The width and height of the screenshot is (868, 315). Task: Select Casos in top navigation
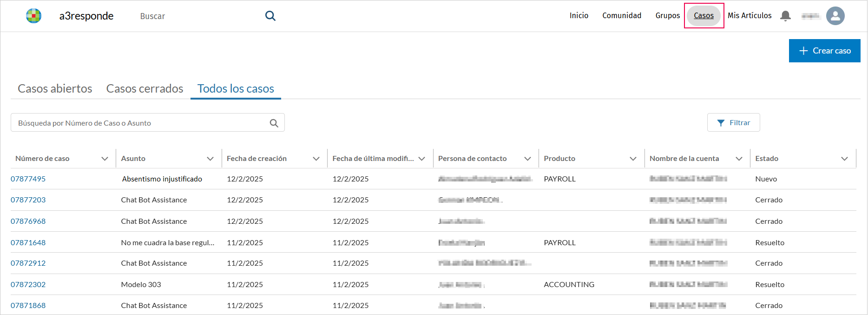[x=704, y=15]
